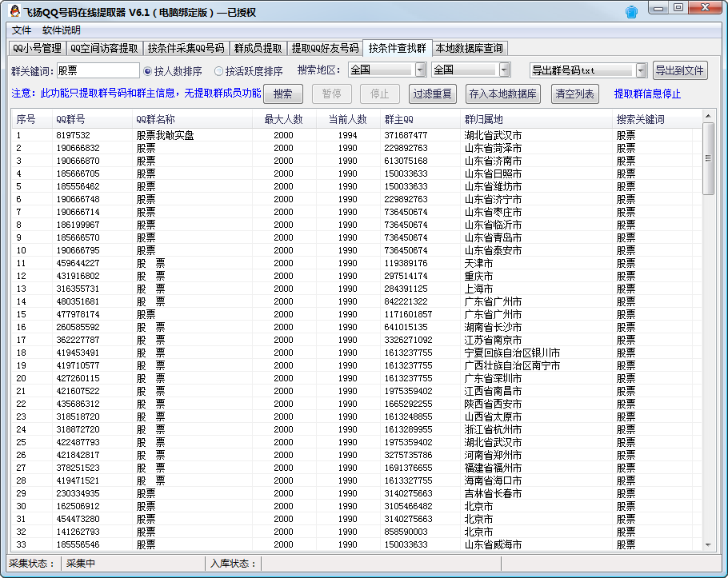Clear results with the 清空列表 button
Screen dimensions: 728x578
pos(574,94)
